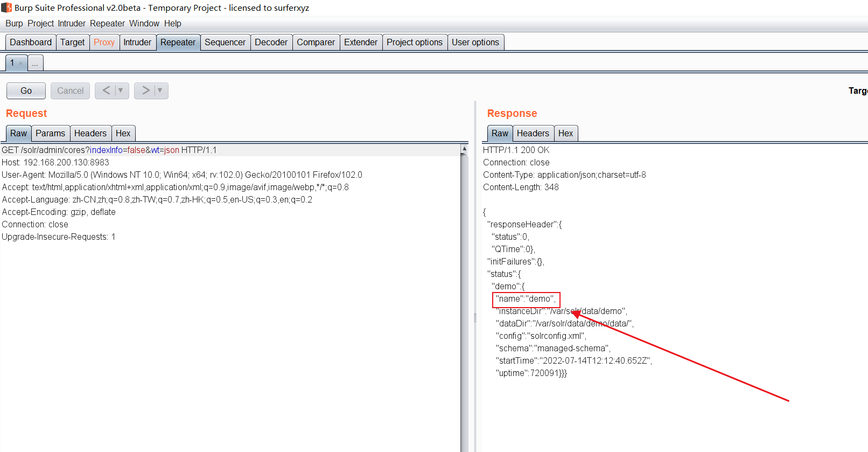
Task: Select the Repeater tool tab
Action: pos(178,42)
